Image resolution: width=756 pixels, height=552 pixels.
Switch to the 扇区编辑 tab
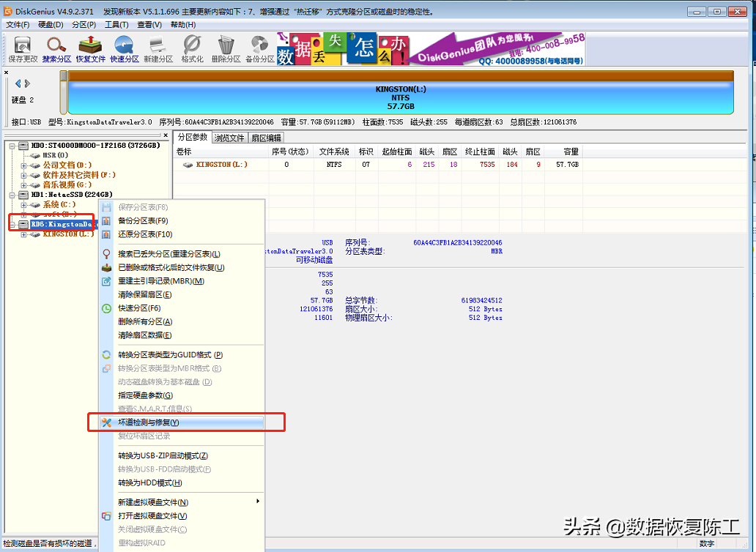click(266, 138)
